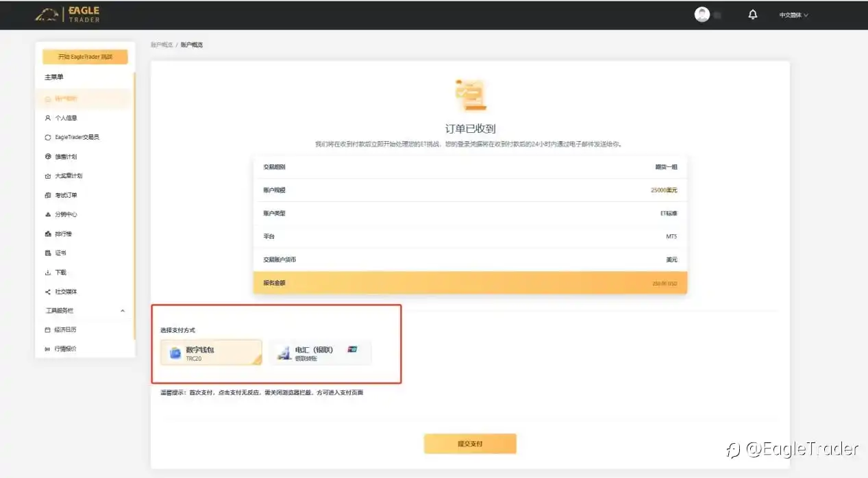Click the 报名金额 label
This screenshot has height=478, width=868.
(x=274, y=282)
